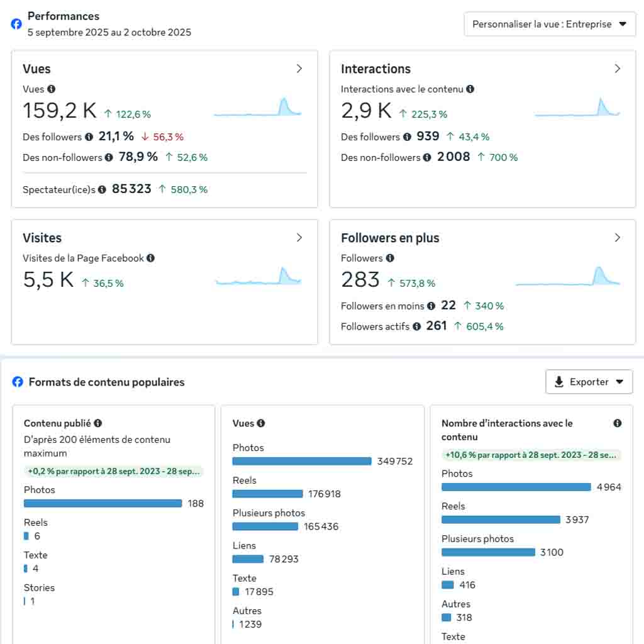Click the Photos bar showing 349752 views
Screen dimensions: 644x644
coord(302,461)
